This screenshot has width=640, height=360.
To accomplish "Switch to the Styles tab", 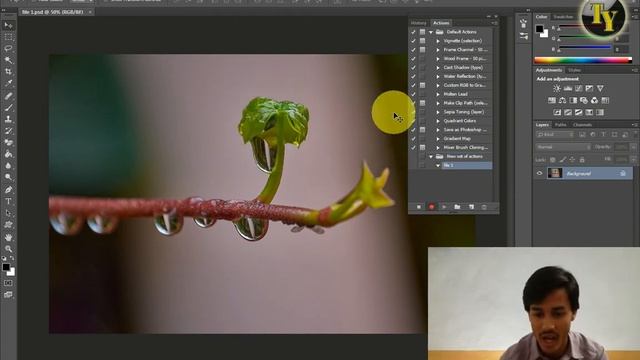I will (x=575, y=70).
